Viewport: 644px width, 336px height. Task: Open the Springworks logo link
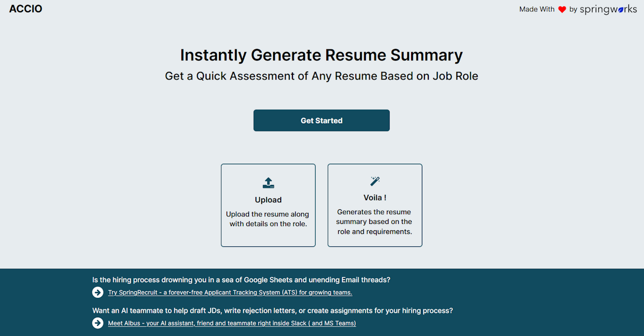point(608,10)
